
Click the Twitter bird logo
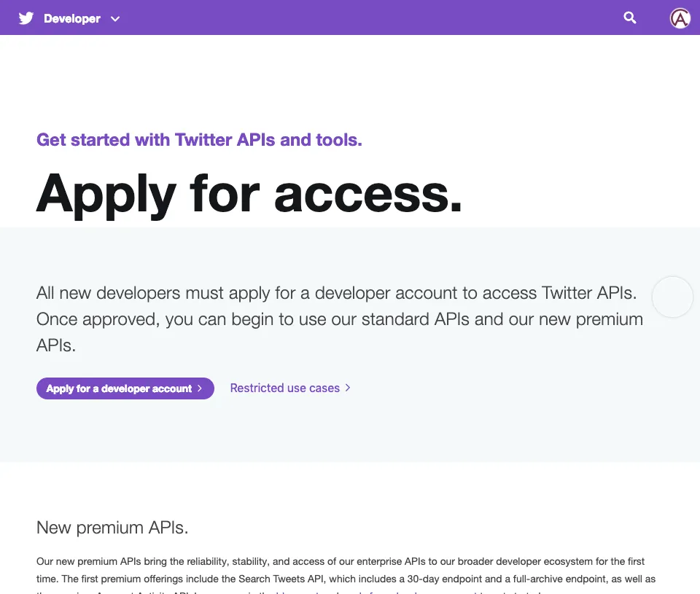26,18
